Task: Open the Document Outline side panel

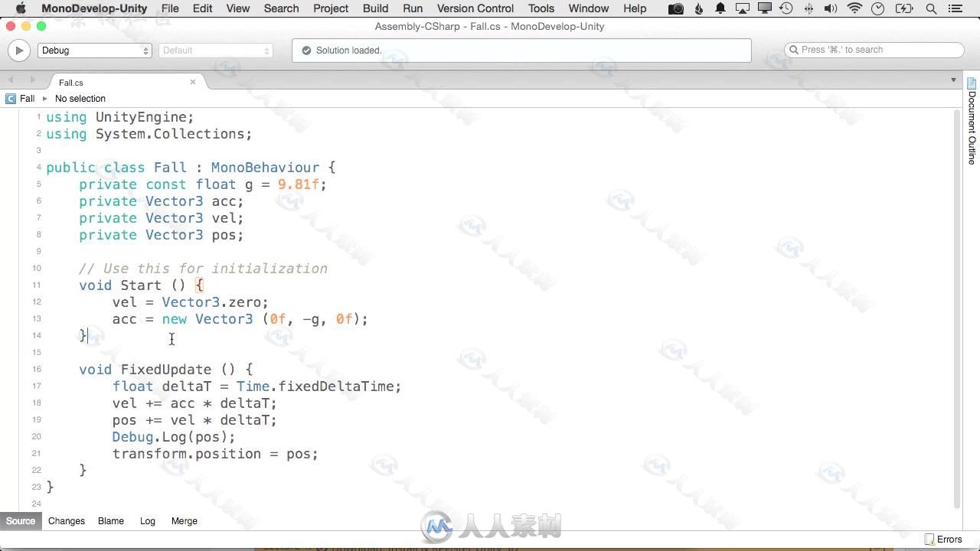Action: [972, 121]
